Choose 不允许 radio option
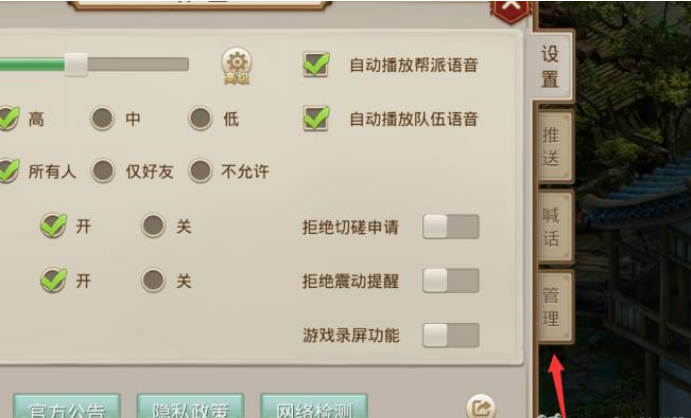The image size is (691, 418). [201, 171]
